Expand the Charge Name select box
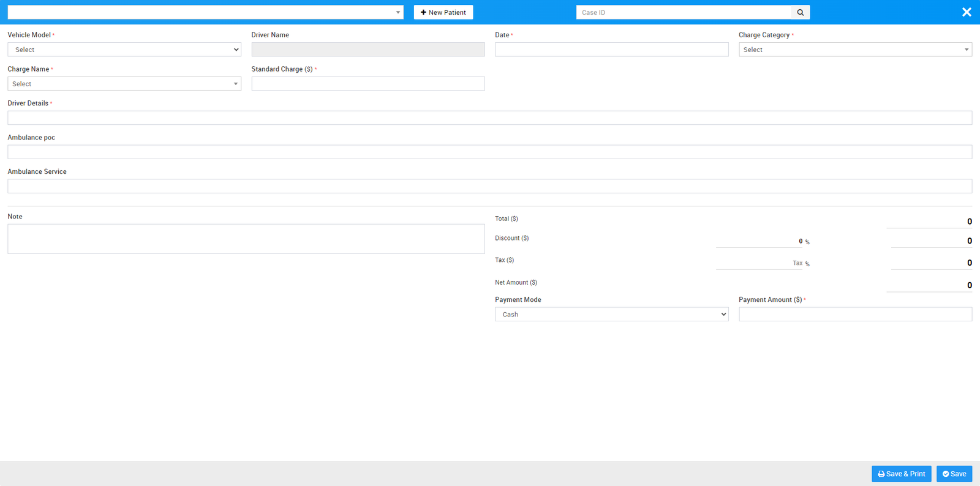 coord(124,84)
